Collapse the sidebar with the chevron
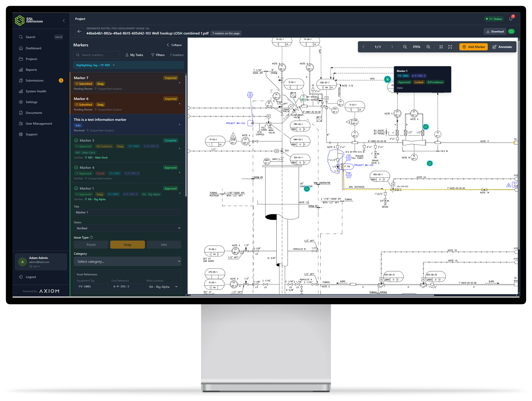 pos(64,21)
